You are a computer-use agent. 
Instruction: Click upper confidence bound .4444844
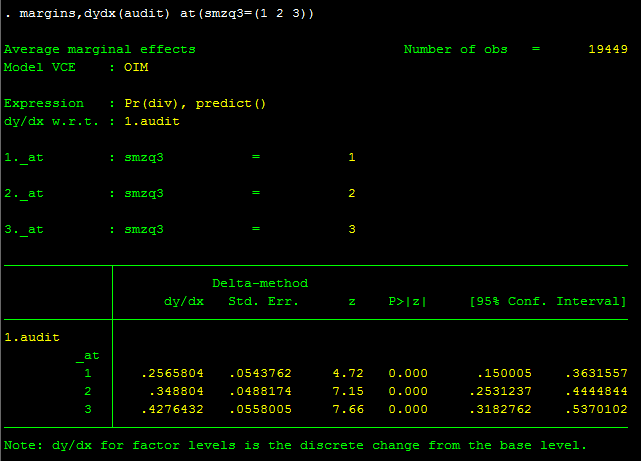click(x=597, y=391)
